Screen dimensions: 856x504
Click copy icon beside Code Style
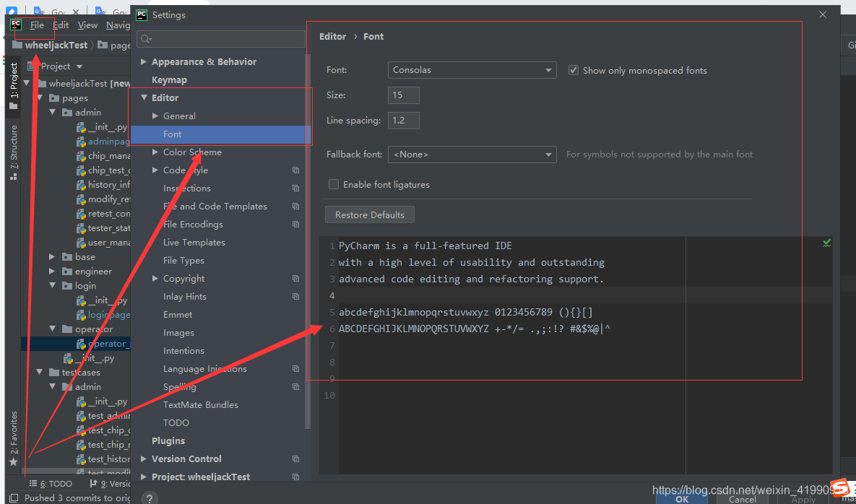coord(295,170)
